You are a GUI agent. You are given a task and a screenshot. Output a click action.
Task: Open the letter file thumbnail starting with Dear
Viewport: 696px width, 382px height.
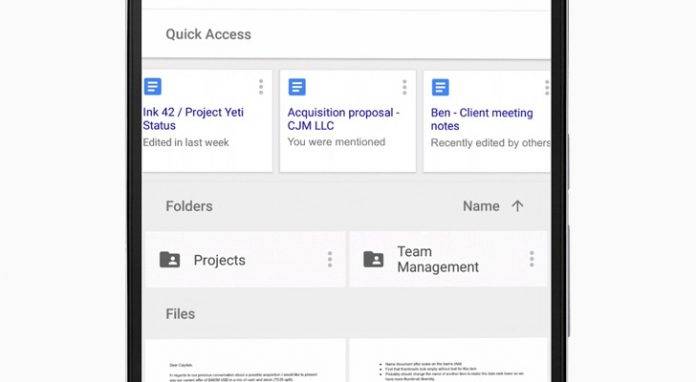coord(245,361)
